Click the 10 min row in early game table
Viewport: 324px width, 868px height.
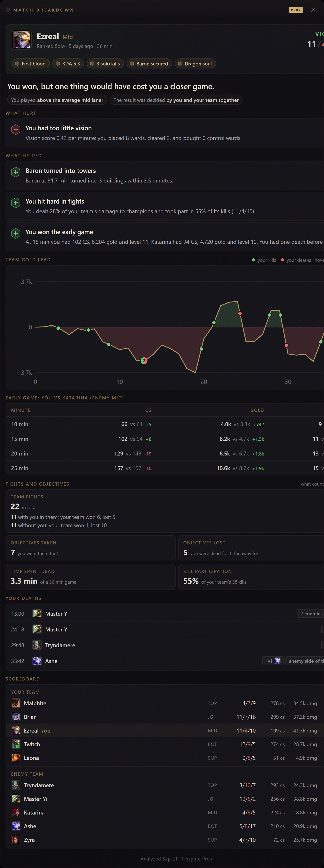(165, 424)
